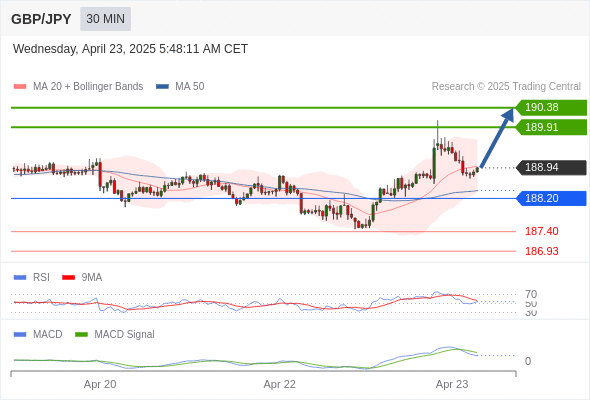Select the GBP/JPY pair title

click(x=41, y=19)
